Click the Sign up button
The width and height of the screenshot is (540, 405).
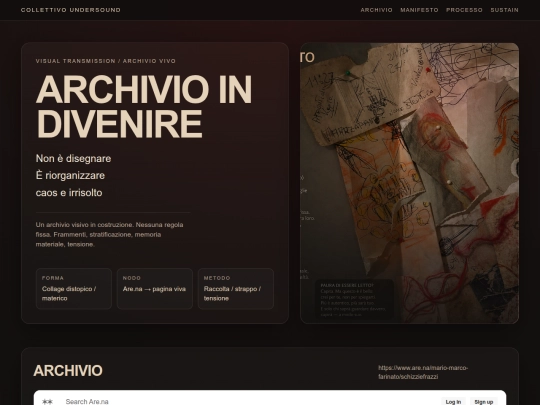484,402
